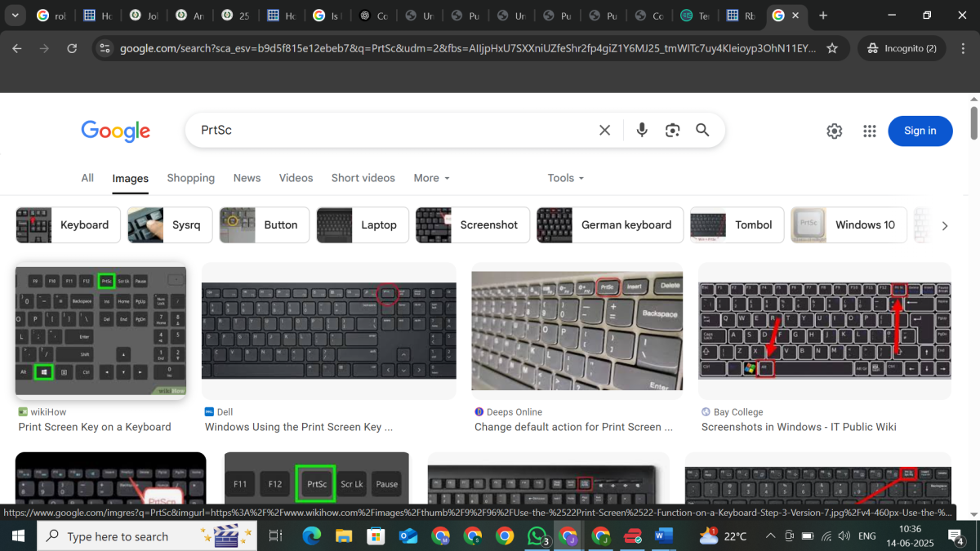
Task: Select the Screenshot filter chip
Action: point(473,225)
